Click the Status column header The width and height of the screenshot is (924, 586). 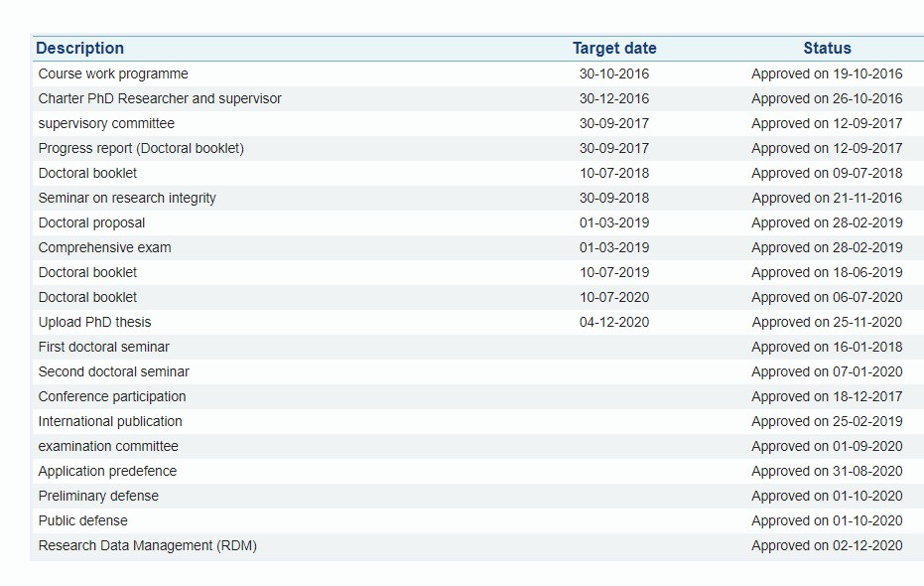coord(827,49)
